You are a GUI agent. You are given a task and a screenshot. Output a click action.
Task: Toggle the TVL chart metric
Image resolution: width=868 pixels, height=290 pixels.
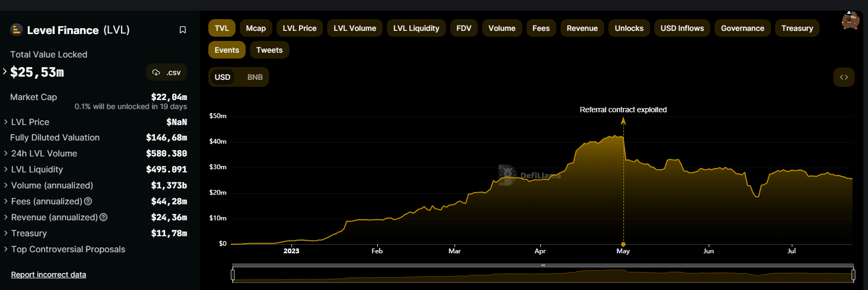pyautogui.click(x=222, y=28)
